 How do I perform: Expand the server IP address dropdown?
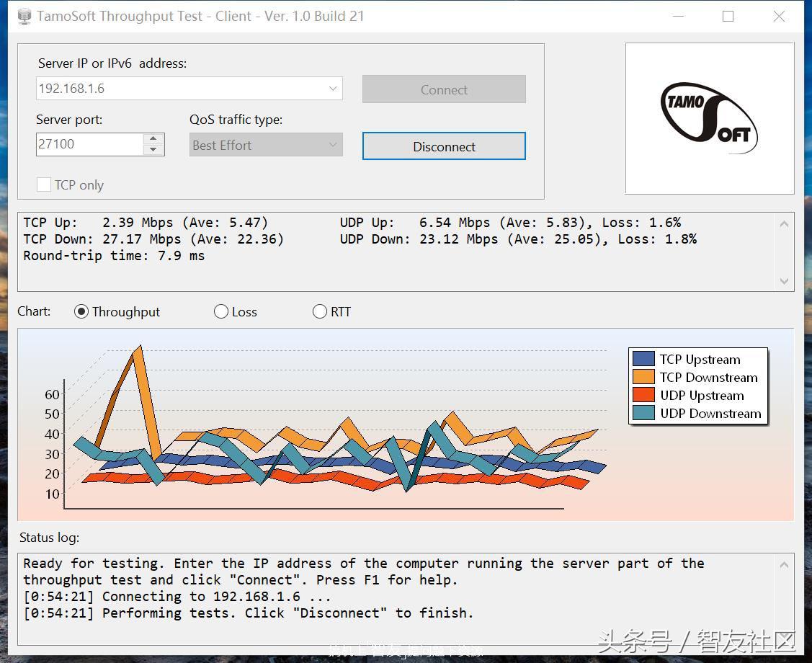(333, 89)
